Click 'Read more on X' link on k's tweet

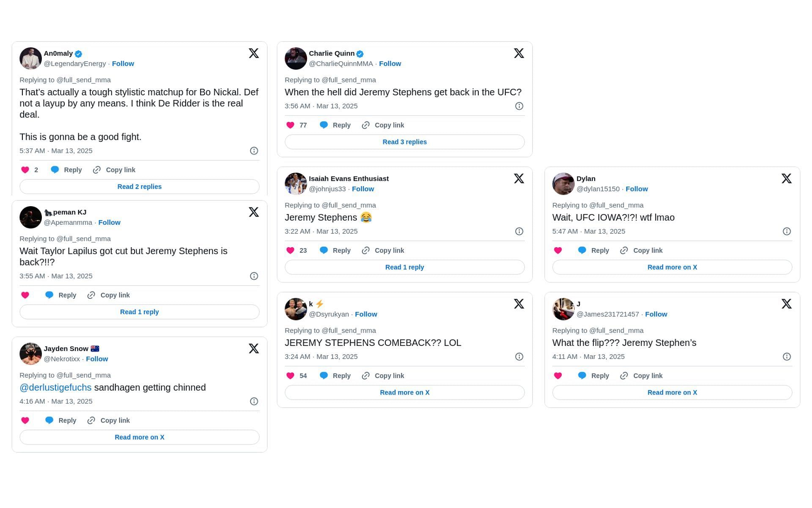pos(405,392)
